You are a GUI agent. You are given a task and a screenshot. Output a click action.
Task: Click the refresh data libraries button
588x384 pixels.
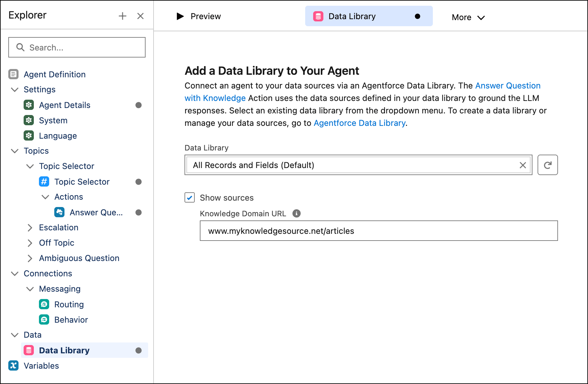[547, 165]
